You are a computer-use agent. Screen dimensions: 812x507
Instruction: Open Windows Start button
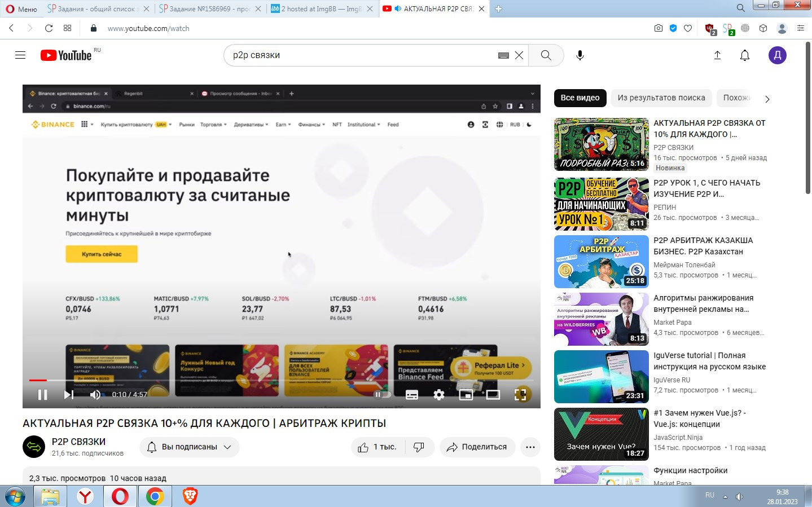[x=15, y=496]
